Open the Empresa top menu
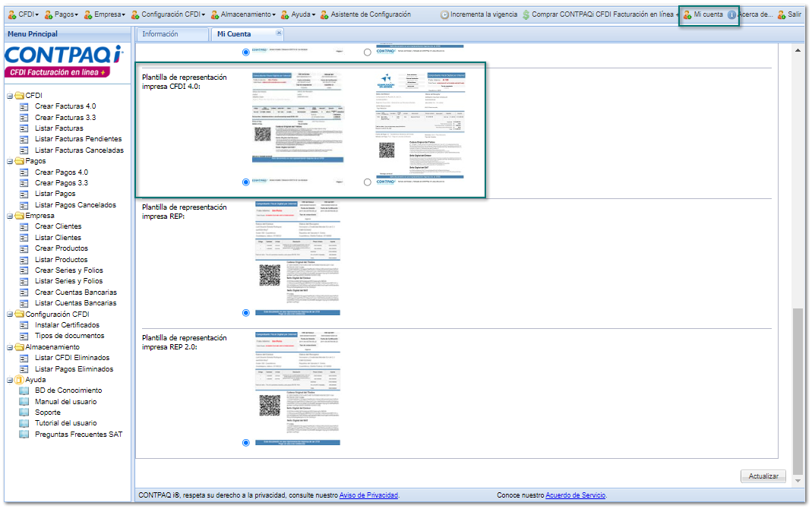 (x=105, y=14)
